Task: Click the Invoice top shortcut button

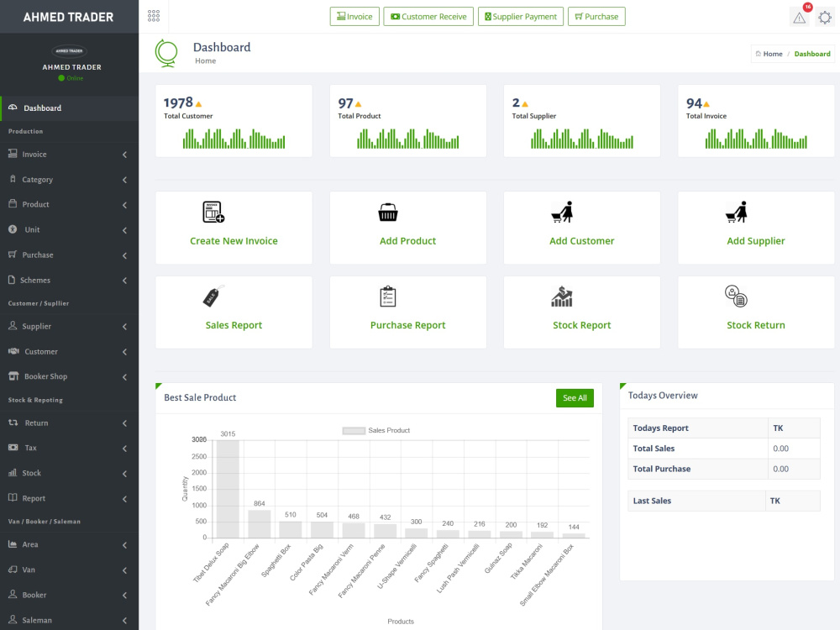Action: (x=354, y=17)
